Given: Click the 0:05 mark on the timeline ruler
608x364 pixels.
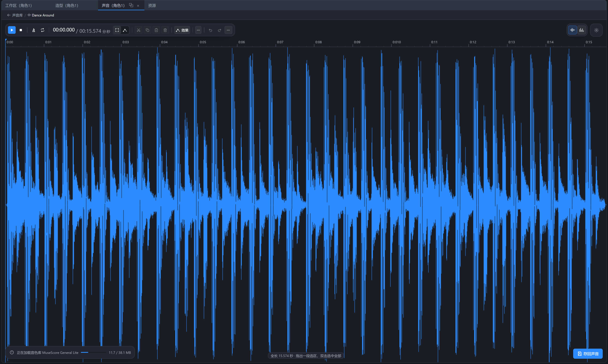Looking at the screenshot, I should (x=203, y=42).
